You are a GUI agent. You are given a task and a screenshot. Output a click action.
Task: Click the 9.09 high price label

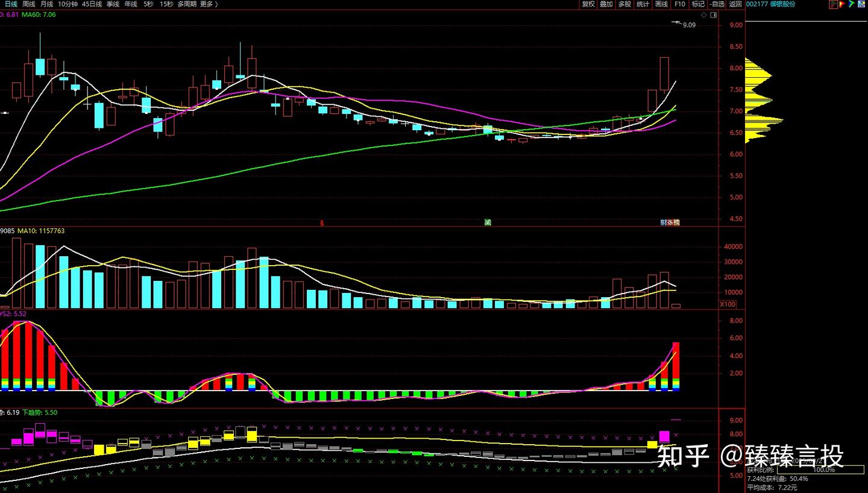(690, 25)
